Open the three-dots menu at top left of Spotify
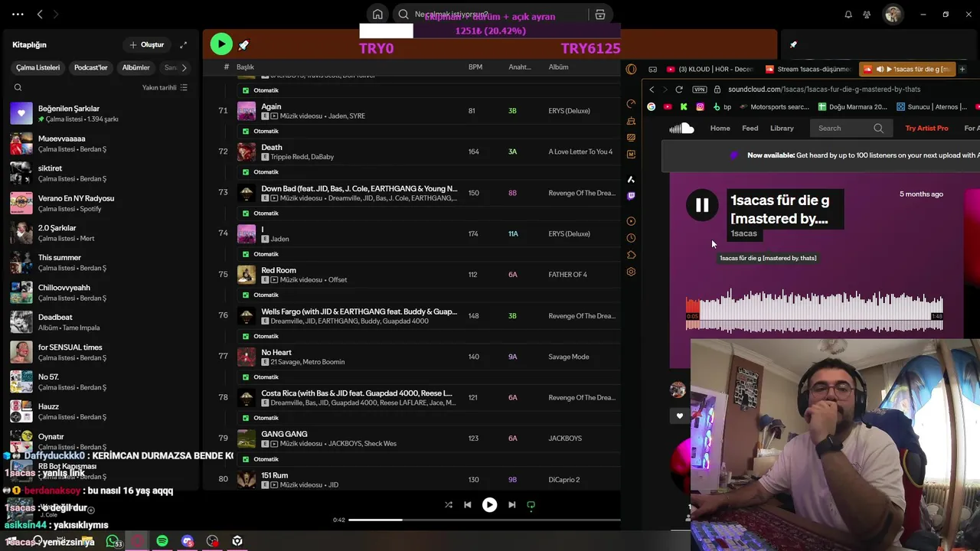 18,14
